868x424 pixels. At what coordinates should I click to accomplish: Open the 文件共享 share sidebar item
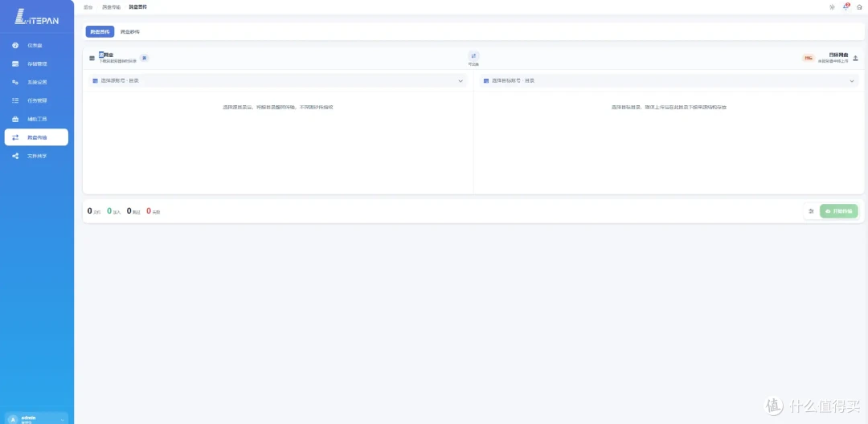pos(36,156)
